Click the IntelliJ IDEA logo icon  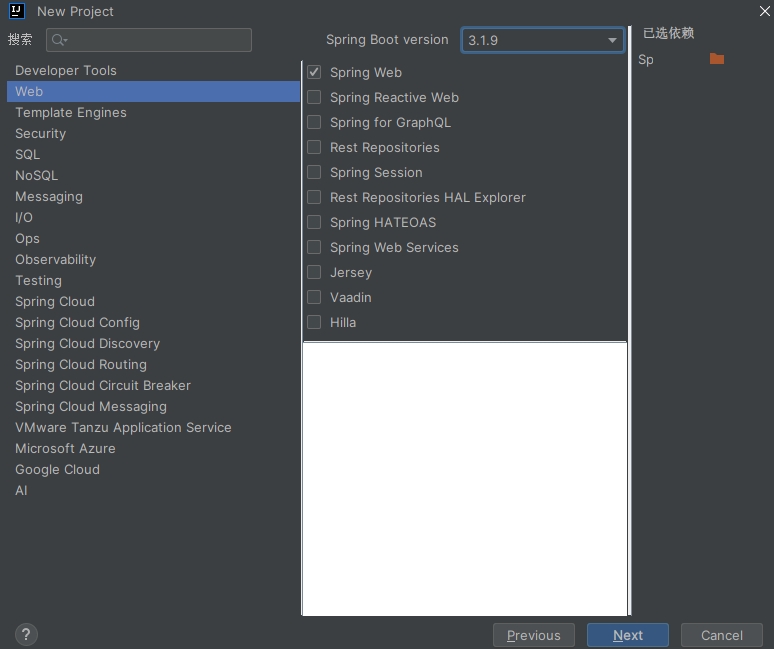pos(17,11)
